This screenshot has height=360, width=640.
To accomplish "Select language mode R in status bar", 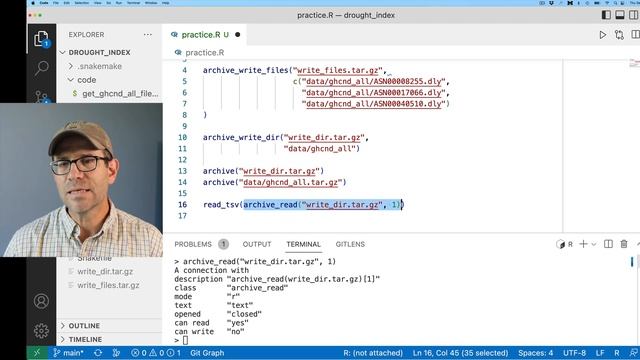I will (617, 353).
